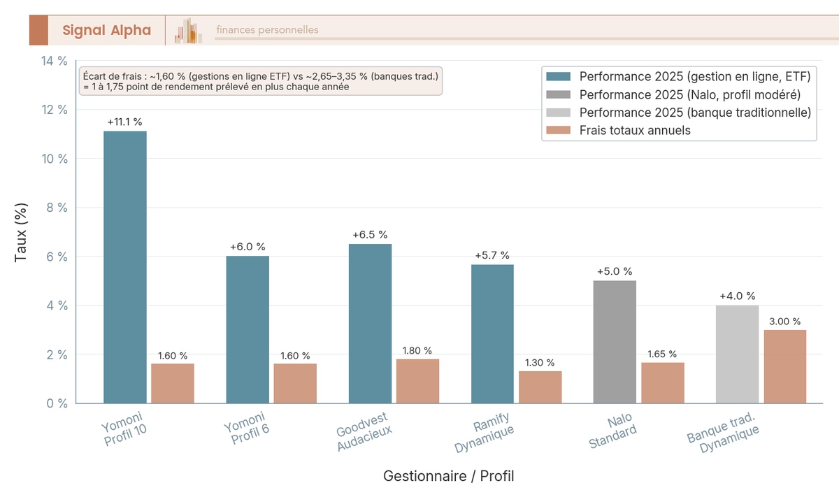Click the gray +5.0 % Nalo Standard bar
The width and height of the screenshot is (839, 504).
pos(614,341)
